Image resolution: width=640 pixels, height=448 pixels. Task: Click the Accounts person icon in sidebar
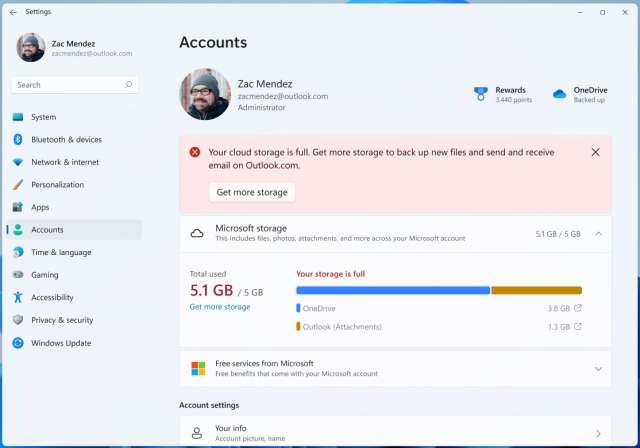click(x=18, y=230)
